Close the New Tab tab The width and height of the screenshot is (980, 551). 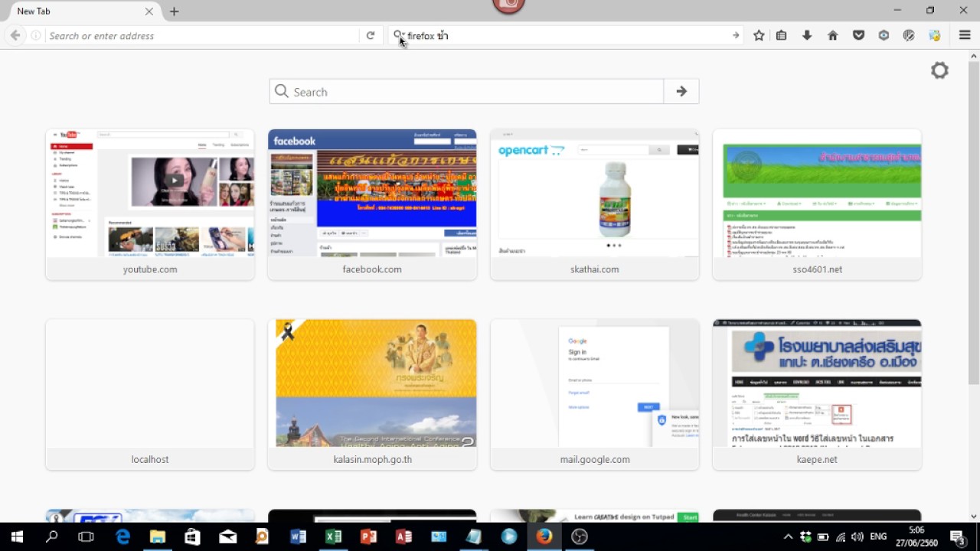coord(149,11)
